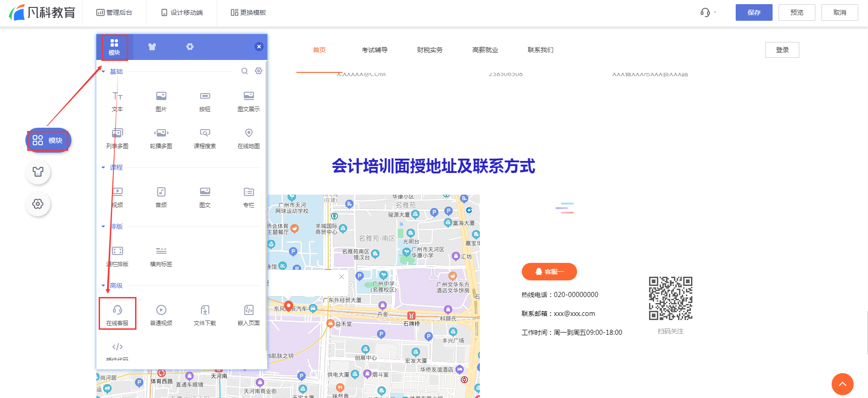Click the 凡科教育 logo
Viewport: 868px width, 398px height.
[42, 12]
